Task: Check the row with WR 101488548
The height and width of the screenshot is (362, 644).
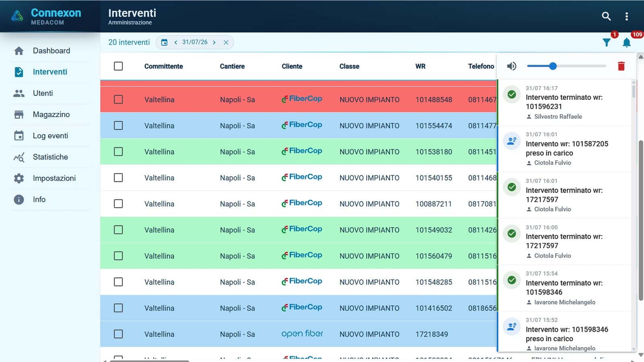Action: point(118,99)
